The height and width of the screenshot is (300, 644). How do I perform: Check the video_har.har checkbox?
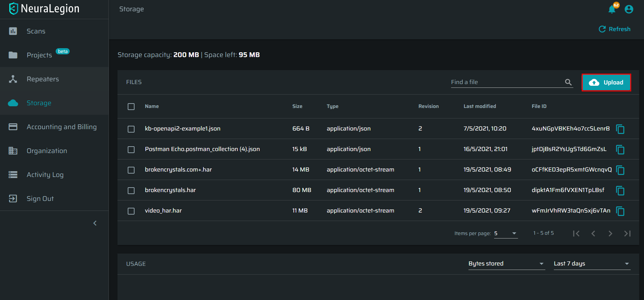pos(131,211)
